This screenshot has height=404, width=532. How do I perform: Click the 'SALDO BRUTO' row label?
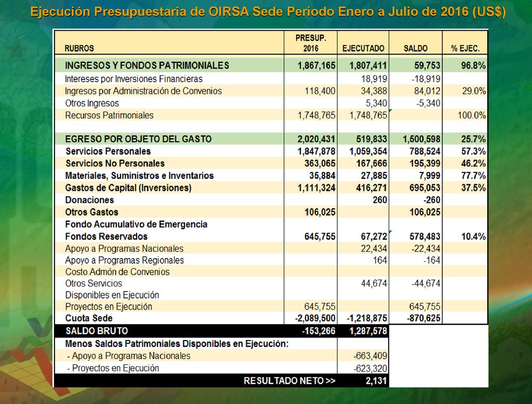coord(97,331)
